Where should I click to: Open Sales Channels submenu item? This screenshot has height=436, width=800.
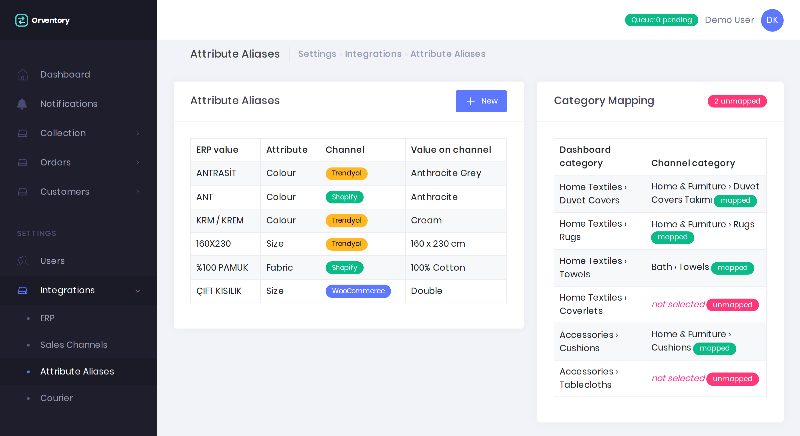click(x=74, y=345)
